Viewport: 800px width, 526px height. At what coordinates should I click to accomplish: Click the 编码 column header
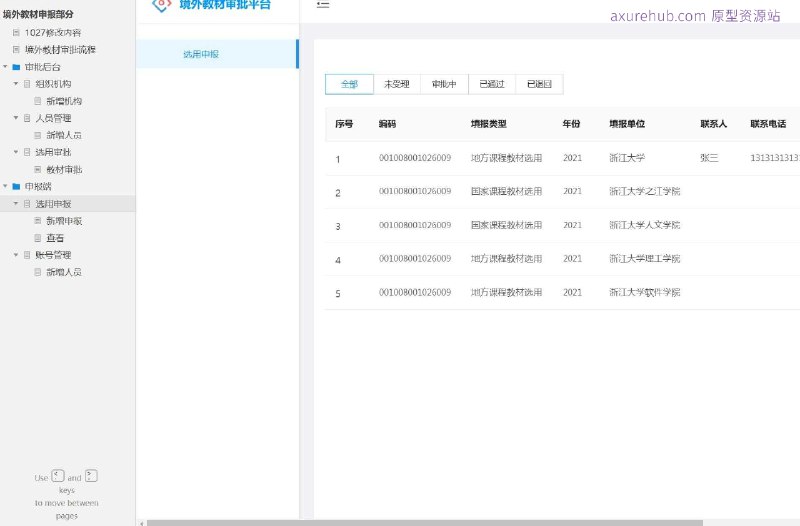[387, 124]
